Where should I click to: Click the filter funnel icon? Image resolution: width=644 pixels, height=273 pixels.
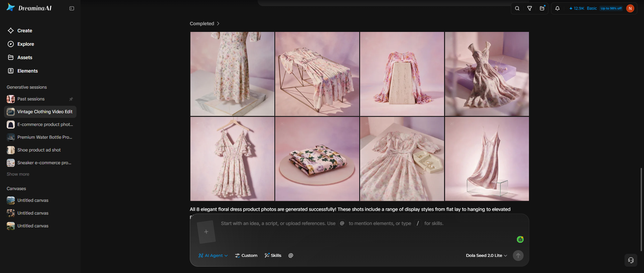pyautogui.click(x=530, y=8)
